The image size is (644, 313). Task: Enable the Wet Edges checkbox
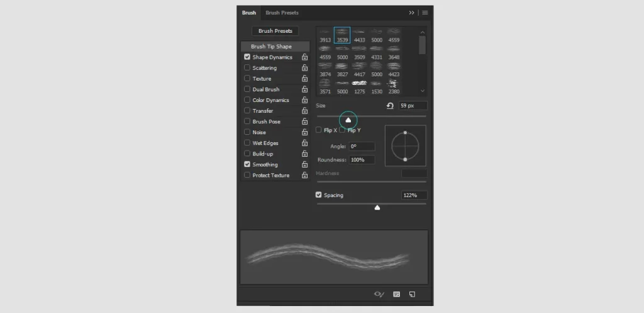[x=247, y=143]
